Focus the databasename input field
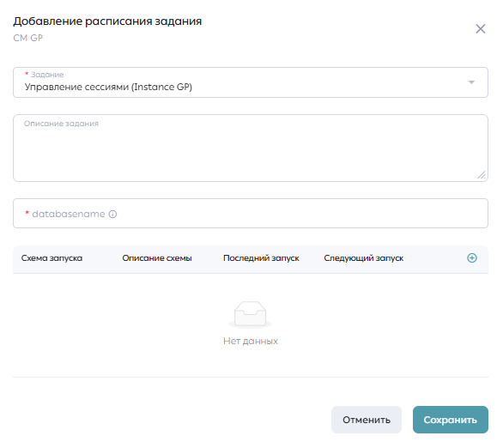 251,214
